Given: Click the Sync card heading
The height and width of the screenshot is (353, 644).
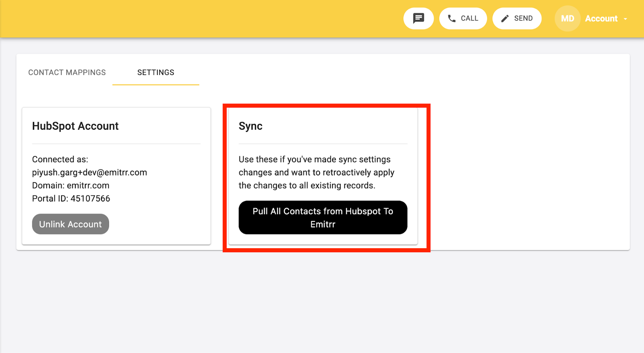Looking at the screenshot, I should [x=250, y=126].
